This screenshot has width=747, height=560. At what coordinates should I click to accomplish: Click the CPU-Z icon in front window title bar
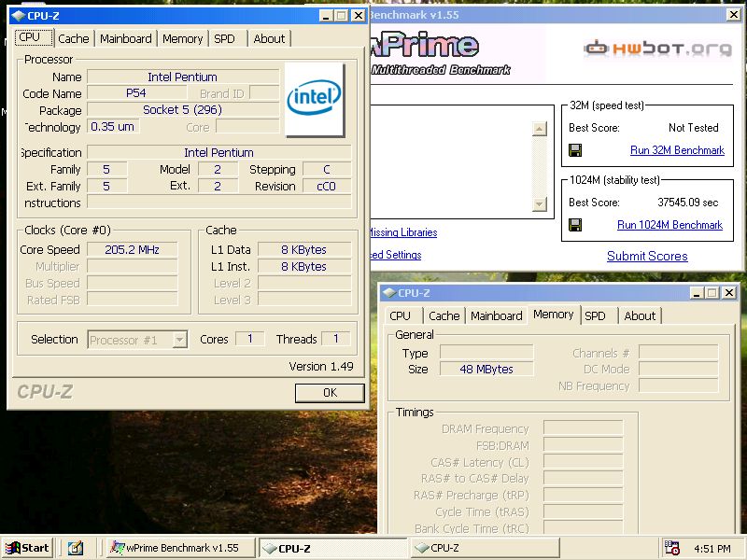[18, 16]
